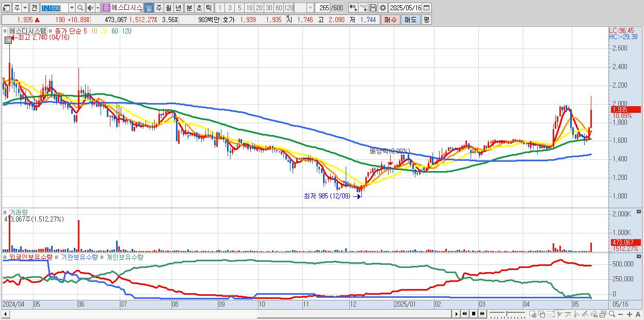Click the date field 2025/05/16

pyautogui.click(x=406, y=8)
